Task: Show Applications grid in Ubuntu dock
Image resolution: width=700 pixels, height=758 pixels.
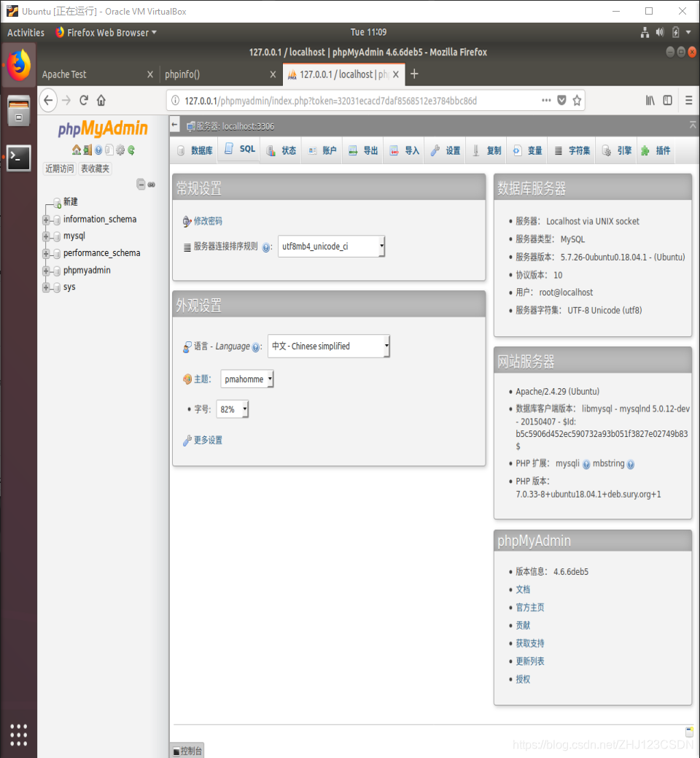Action: click(x=18, y=735)
